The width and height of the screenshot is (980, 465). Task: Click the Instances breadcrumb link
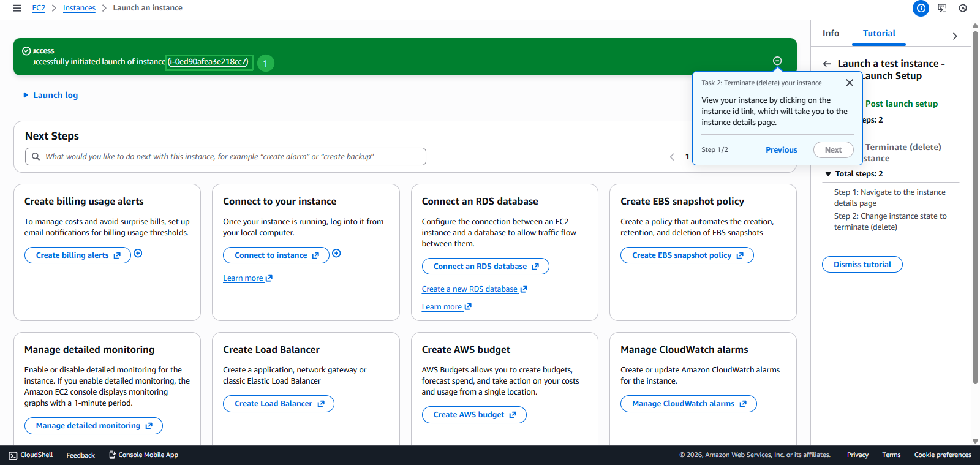(x=79, y=8)
